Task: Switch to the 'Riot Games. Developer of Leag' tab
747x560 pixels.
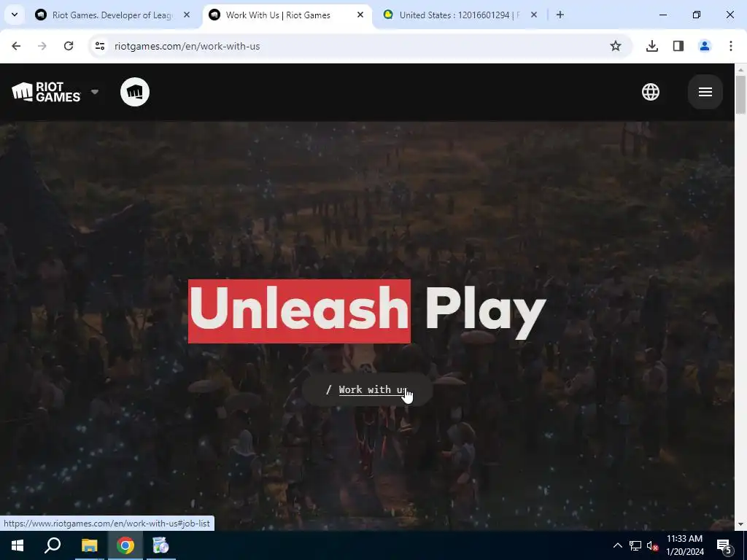Action: 112,15
